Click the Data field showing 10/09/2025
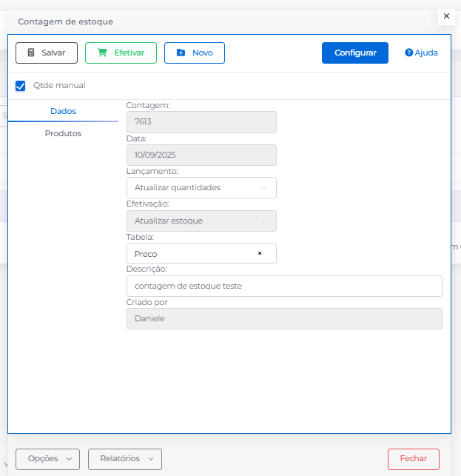Viewport: 461px width, 476px height. click(201, 155)
